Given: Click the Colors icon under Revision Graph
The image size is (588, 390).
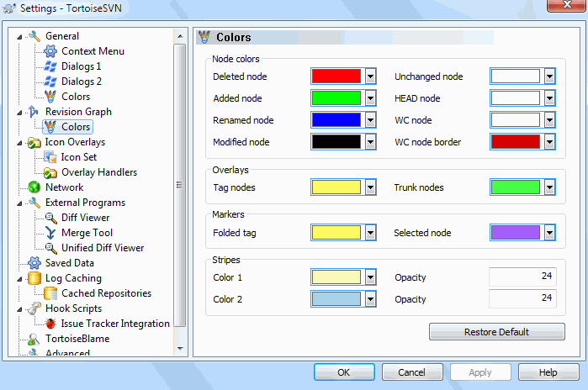Looking at the screenshot, I should click(x=50, y=127).
